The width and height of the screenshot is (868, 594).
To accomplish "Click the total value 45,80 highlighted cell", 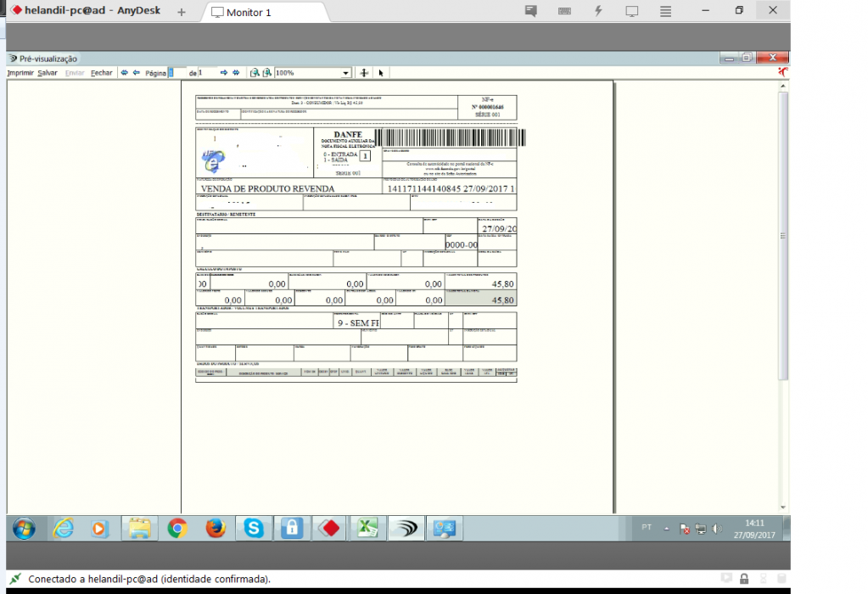I will point(481,299).
